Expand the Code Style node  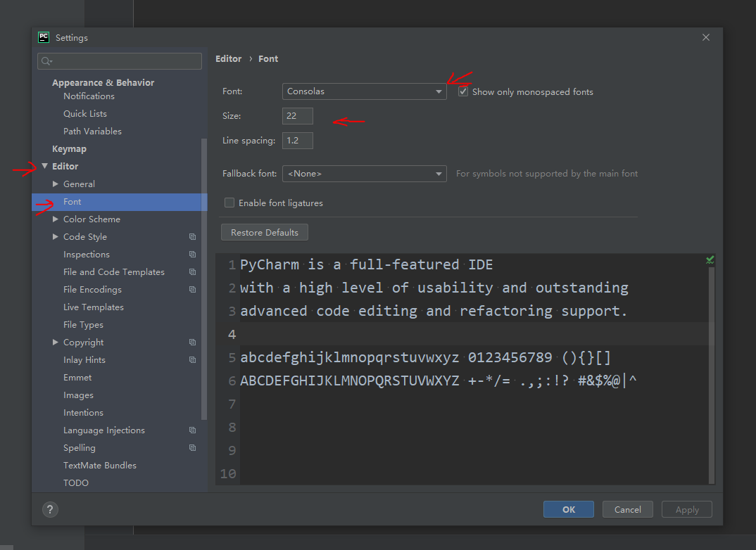(56, 236)
